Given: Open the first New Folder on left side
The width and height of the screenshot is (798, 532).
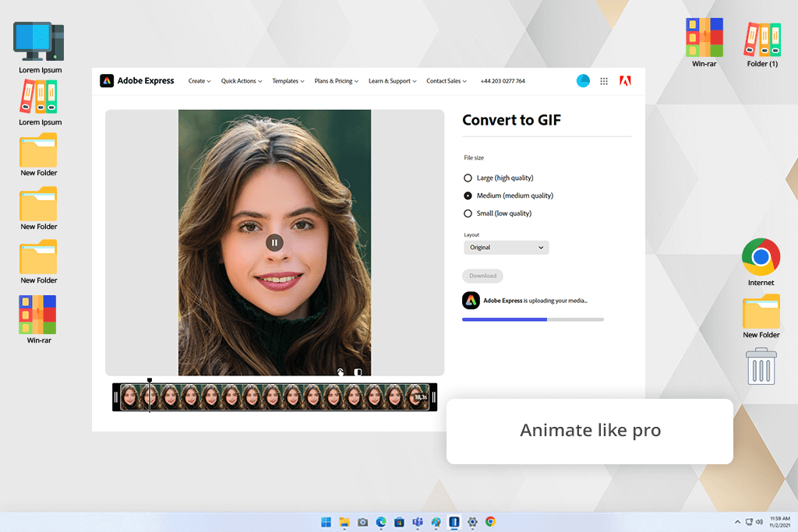Looking at the screenshot, I should [39, 155].
